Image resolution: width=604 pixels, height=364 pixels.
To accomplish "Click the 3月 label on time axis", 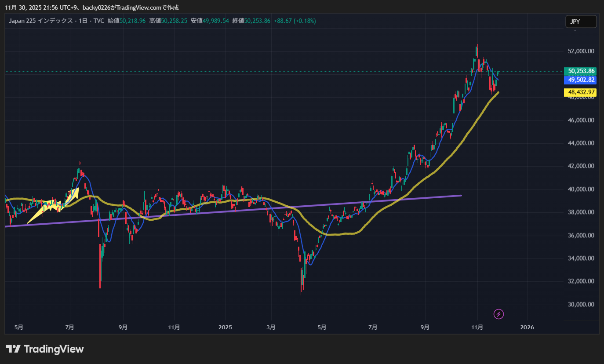I will [271, 328].
